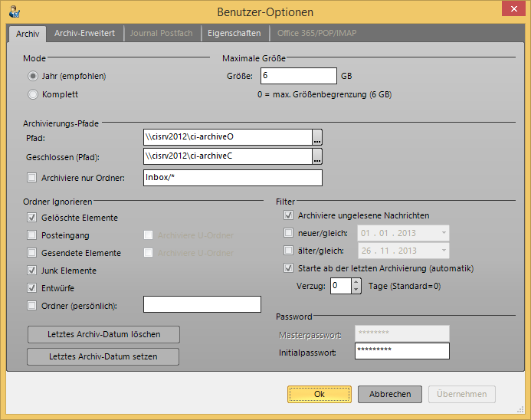This screenshot has height=420, width=531.
Task: Select Jahr (empfohlen) mode
Action: (33, 76)
